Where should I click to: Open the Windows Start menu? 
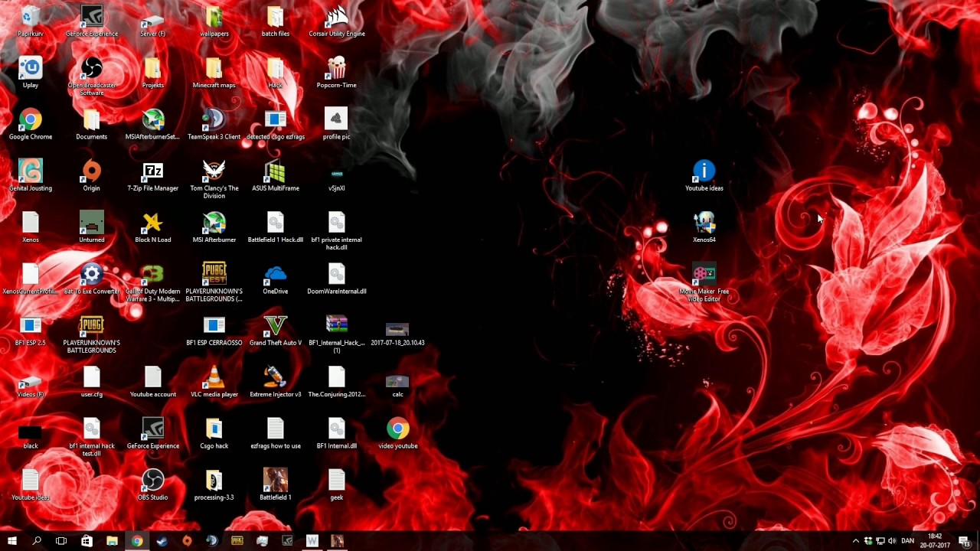click(11, 541)
